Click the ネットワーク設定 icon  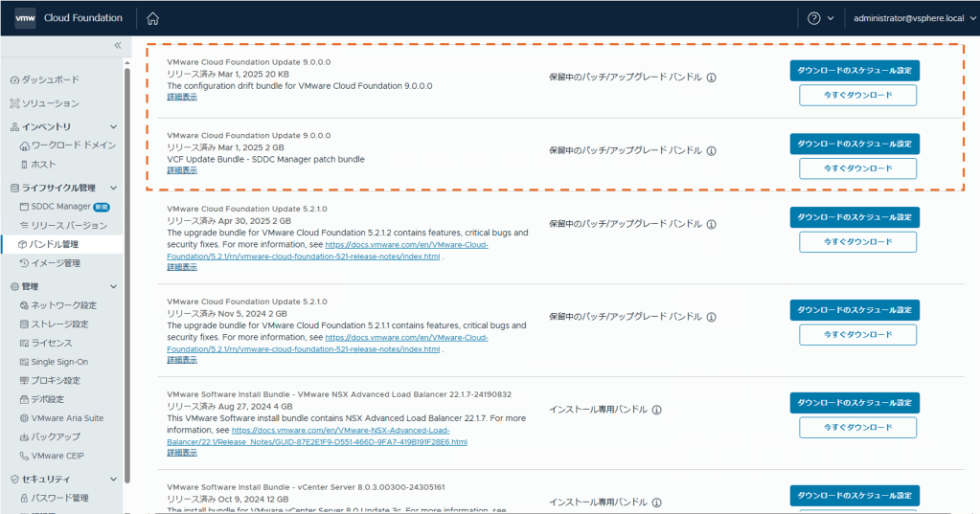pos(24,305)
